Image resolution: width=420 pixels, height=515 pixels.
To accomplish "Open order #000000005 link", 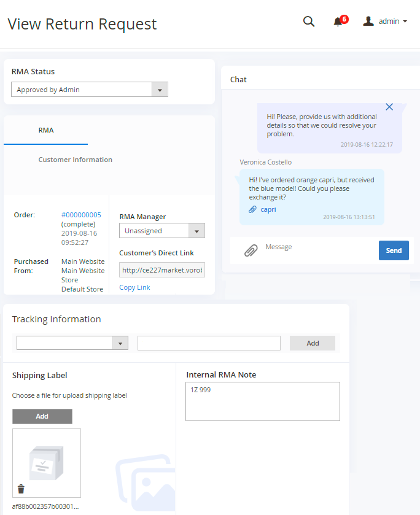I will click(81, 215).
